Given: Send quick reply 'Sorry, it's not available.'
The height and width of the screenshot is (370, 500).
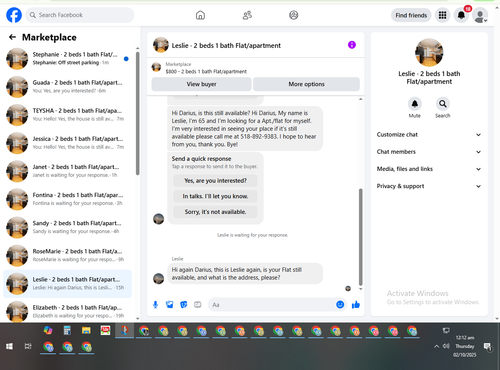Looking at the screenshot, I should (215, 212).
